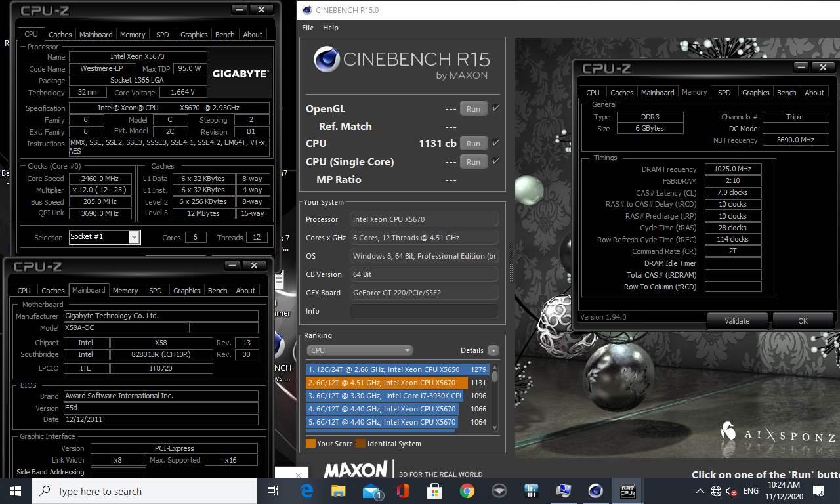Open the Ranking CPU dropdown
Viewport: 840px width, 504px height.
[x=359, y=350]
